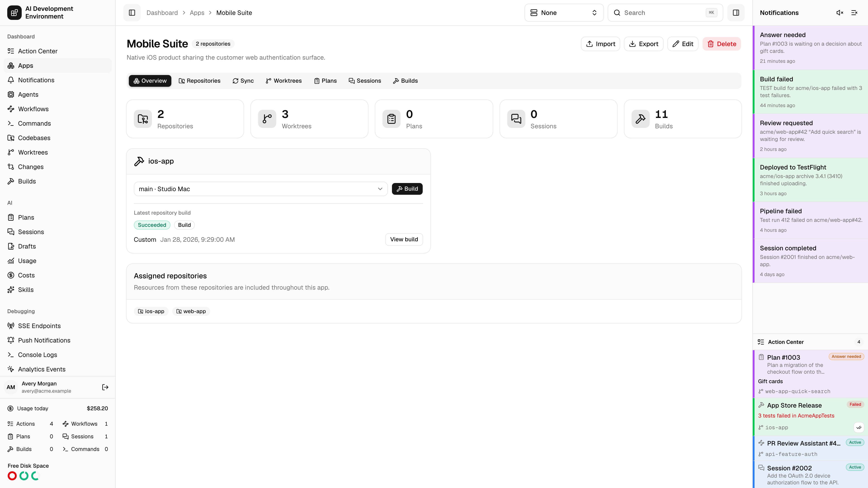Switch to the Builds tab

(x=405, y=81)
